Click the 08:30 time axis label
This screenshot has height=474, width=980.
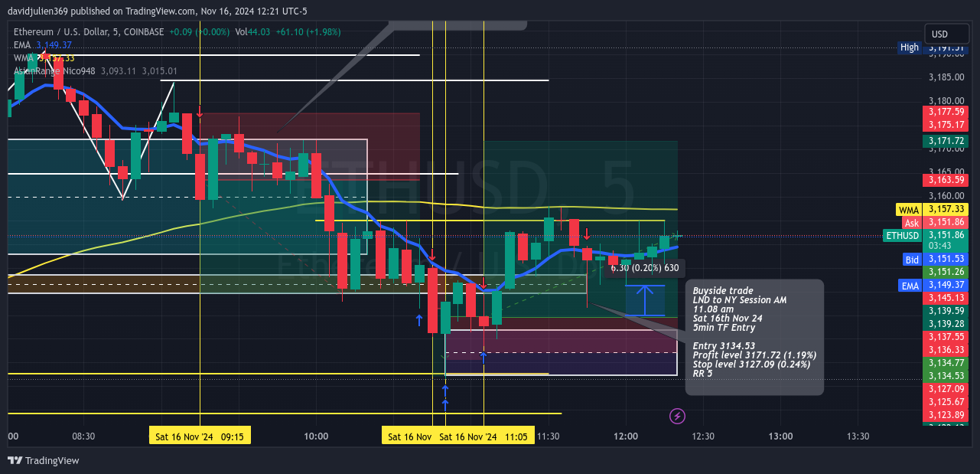(83, 436)
